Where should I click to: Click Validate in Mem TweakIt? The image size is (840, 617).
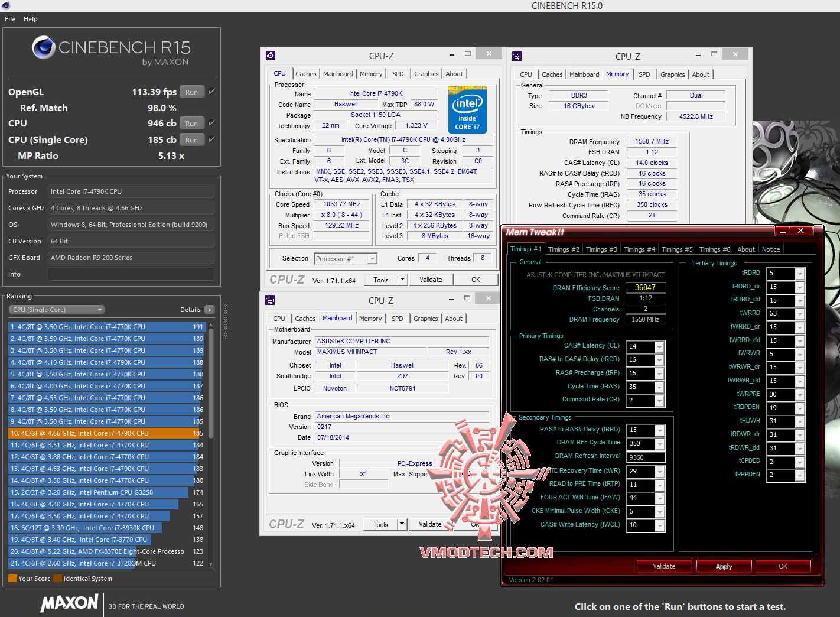(x=664, y=566)
